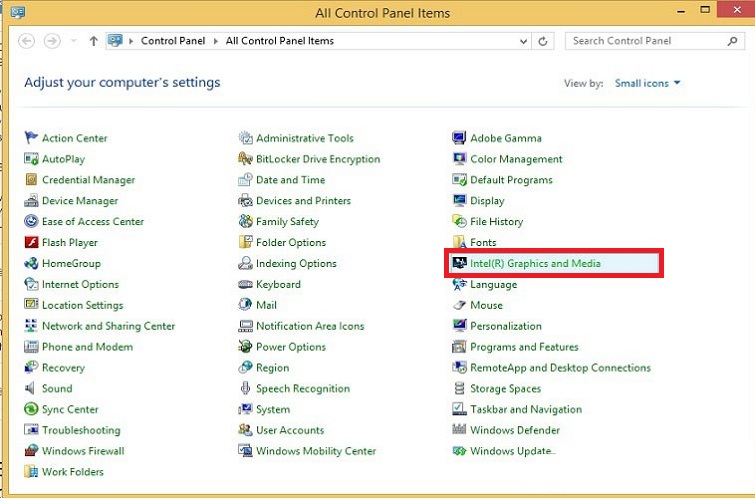The width and height of the screenshot is (755, 499).
Task: Open the Windows Defender icon
Action: [x=460, y=430]
